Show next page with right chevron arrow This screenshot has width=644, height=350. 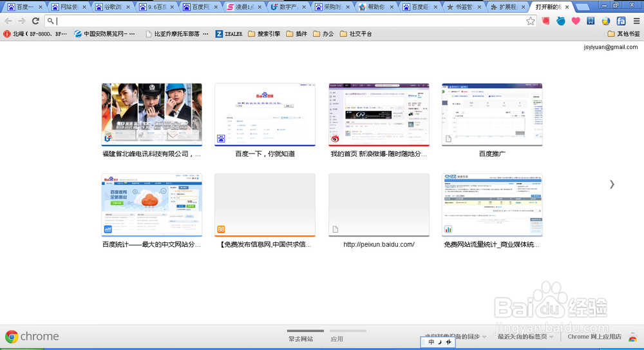(x=612, y=184)
